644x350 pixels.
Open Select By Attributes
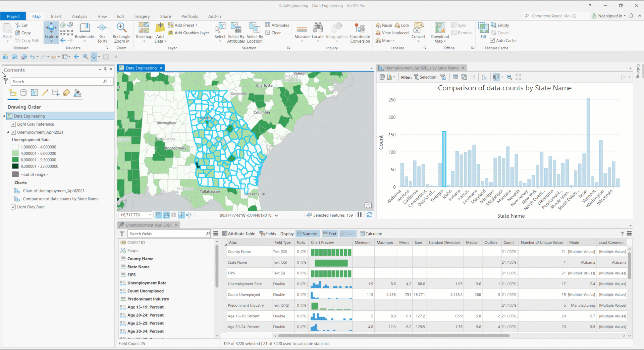[x=236, y=32]
